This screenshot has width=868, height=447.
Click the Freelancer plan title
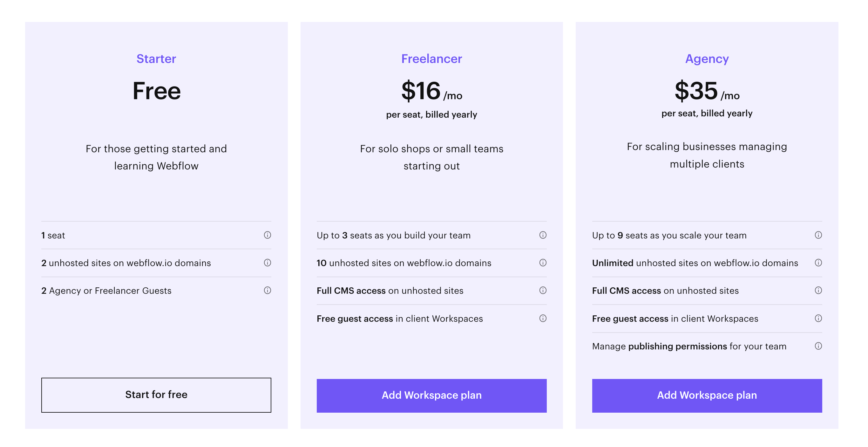click(431, 58)
